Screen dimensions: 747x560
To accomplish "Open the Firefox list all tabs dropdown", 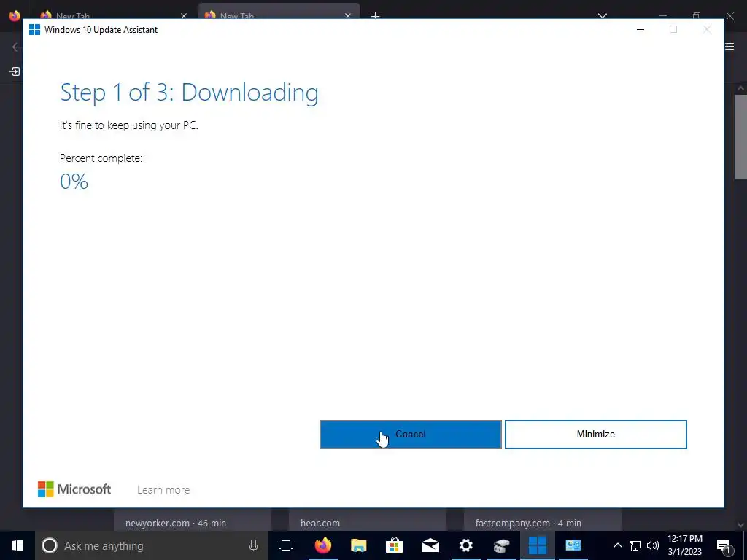I will [602, 15].
